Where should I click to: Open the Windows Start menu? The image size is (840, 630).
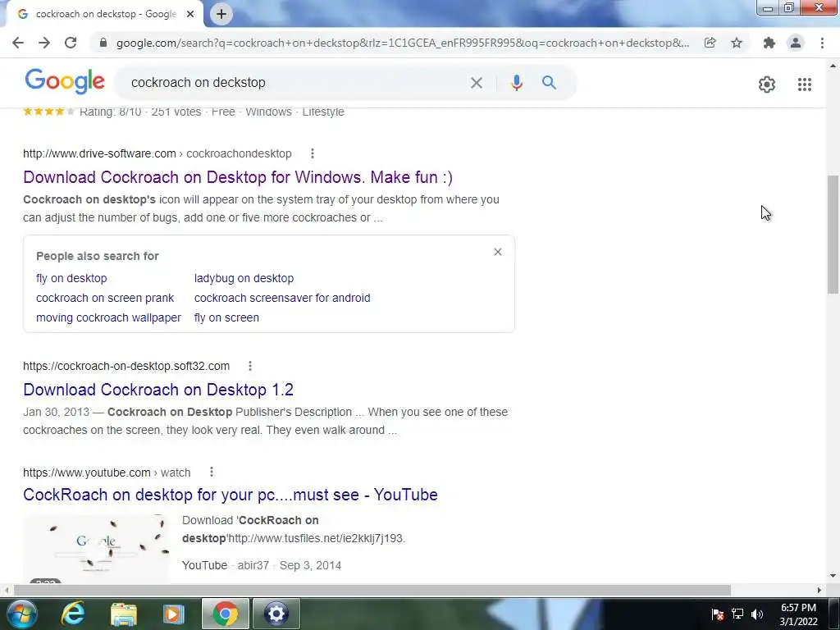(22, 614)
